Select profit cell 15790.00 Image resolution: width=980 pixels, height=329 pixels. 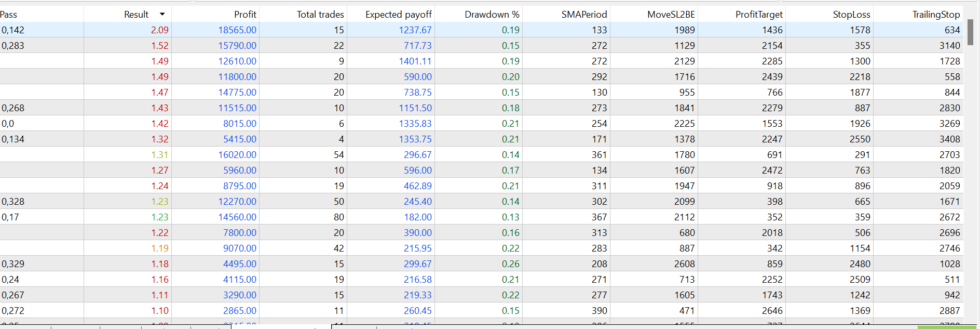(x=237, y=46)
